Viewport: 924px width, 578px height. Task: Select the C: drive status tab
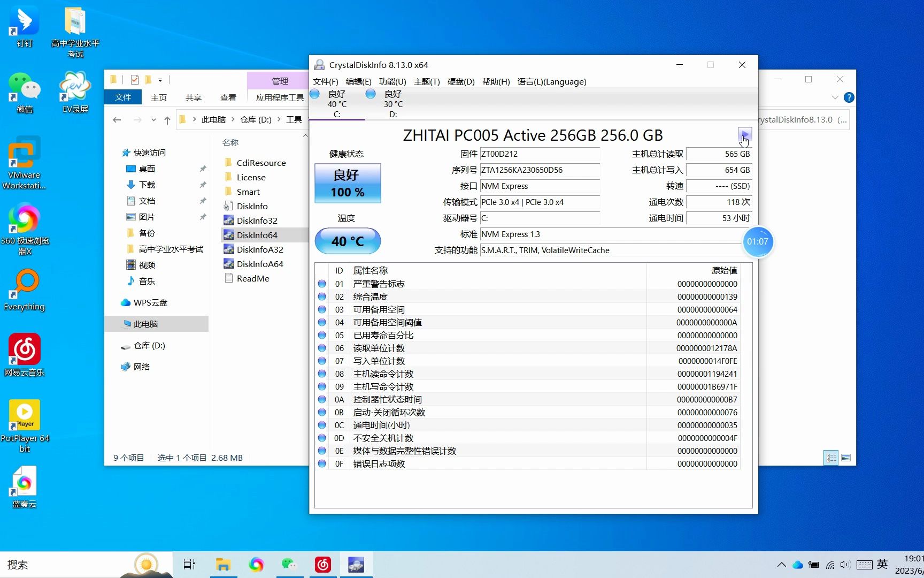pos(337,104)
